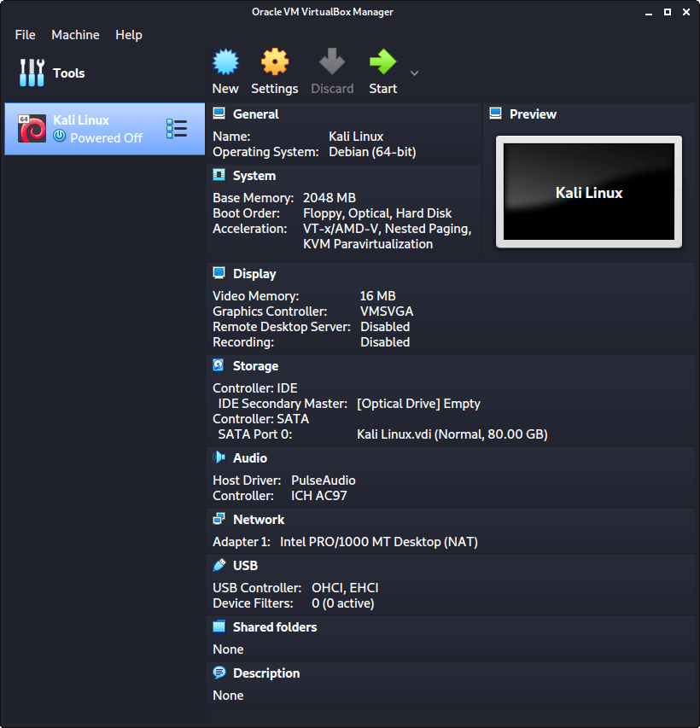Viewport: 700px width, 728px height.
Task: Click the Network section adapter icon
Action: 219,519
